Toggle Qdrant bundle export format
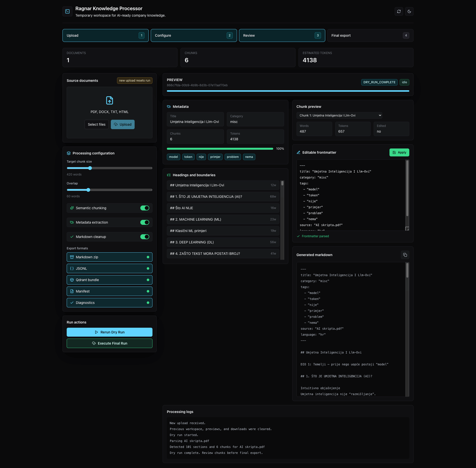Viewport: 476px width, 468px height. 110,280
